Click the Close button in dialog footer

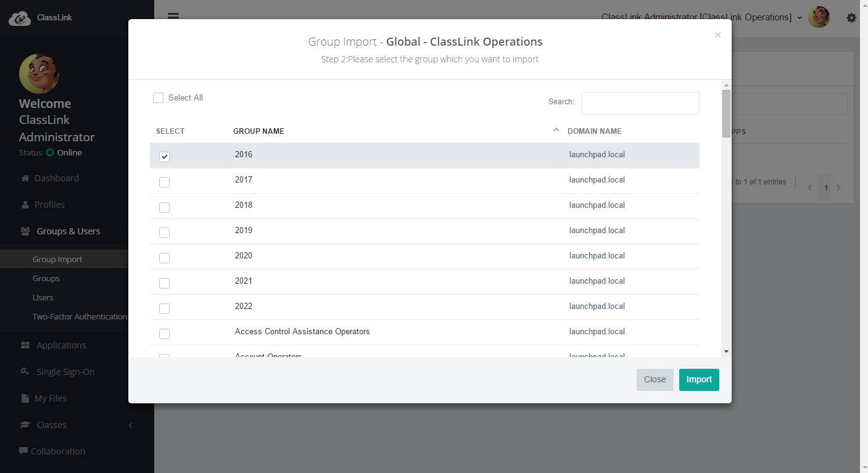click(655, 379)
